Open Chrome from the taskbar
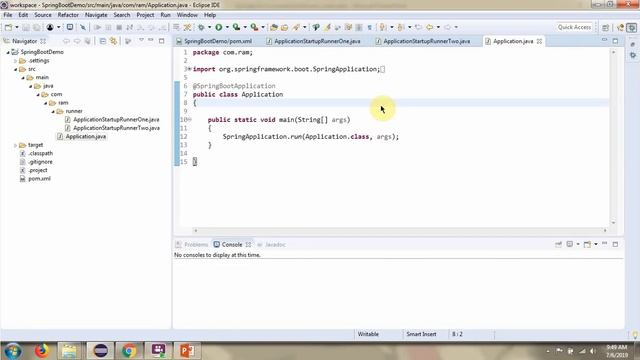The image size is (640, 360). click(129, 351)
